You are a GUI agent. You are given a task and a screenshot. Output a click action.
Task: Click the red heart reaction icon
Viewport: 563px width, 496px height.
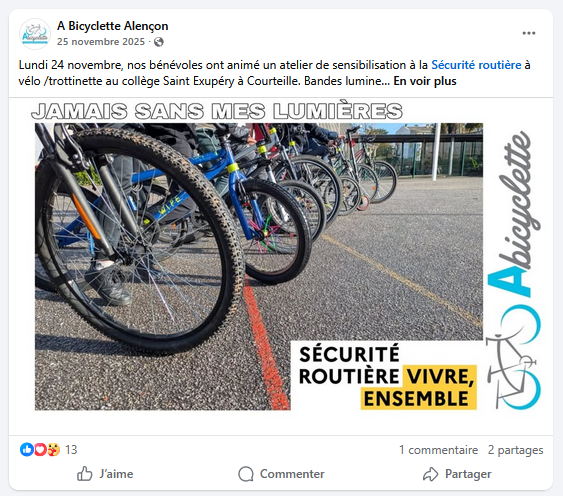click(40, 449)
